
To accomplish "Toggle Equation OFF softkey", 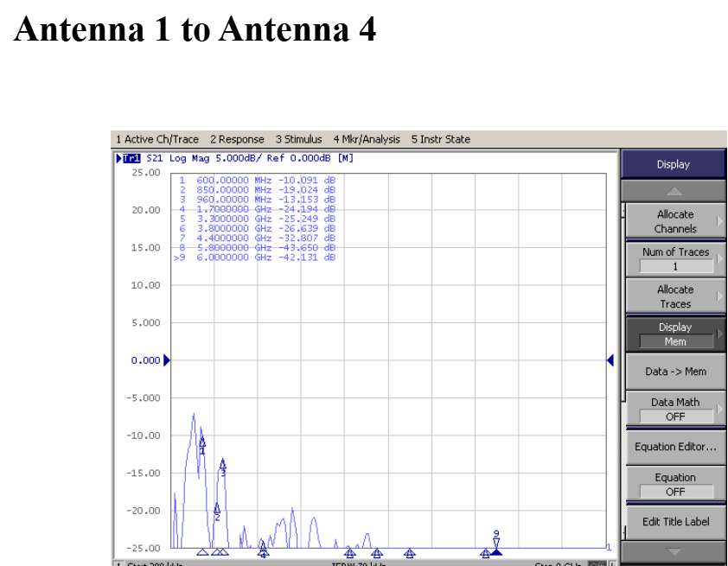I will pos(675,485).
